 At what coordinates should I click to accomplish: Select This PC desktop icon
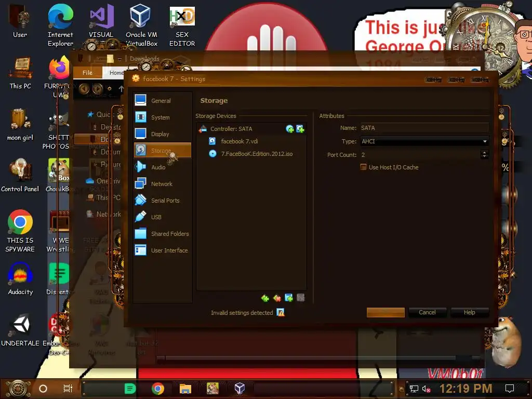point(20,73)
